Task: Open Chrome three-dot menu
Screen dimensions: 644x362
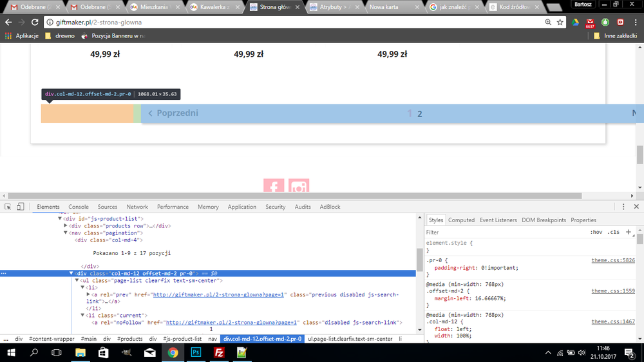Action: tap(636, 22)
